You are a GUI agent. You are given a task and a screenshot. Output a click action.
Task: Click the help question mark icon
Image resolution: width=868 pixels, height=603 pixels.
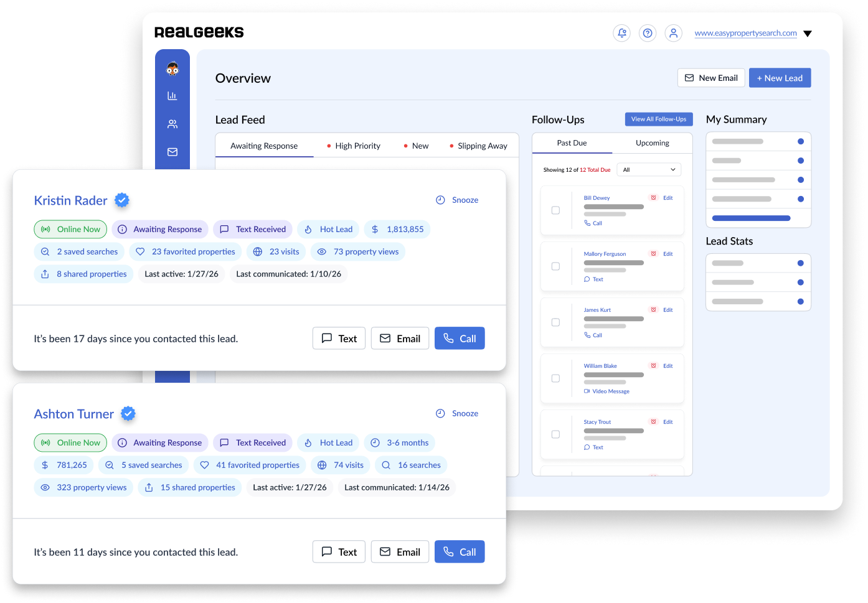[648, 34]
